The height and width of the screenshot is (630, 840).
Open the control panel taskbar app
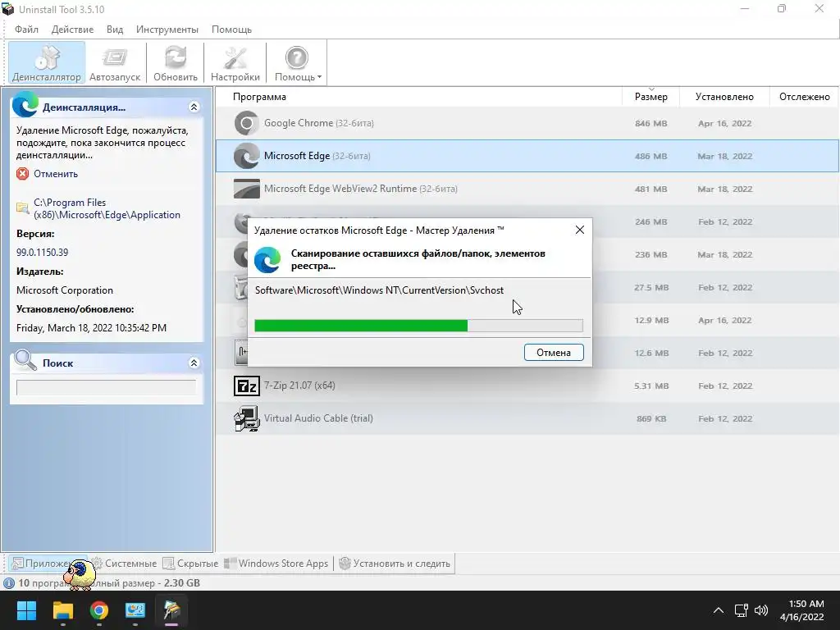tap(135, 610)
